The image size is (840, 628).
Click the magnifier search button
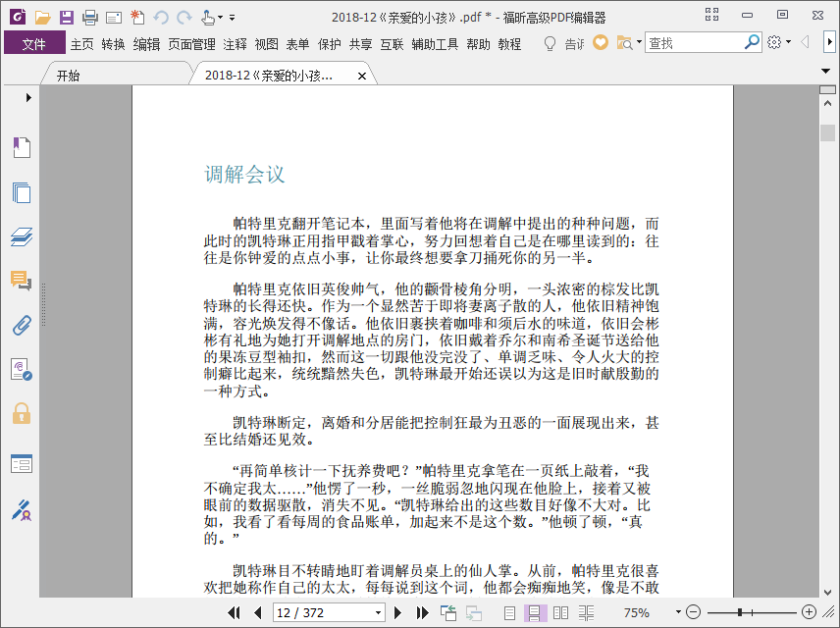tap(752, 42)
